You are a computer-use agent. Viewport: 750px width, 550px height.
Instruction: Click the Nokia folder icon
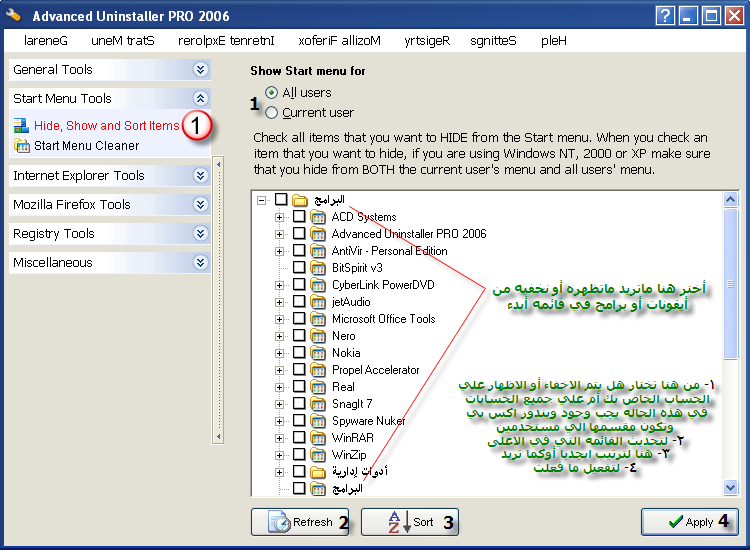pyautogui.click(x=317, y=353)
